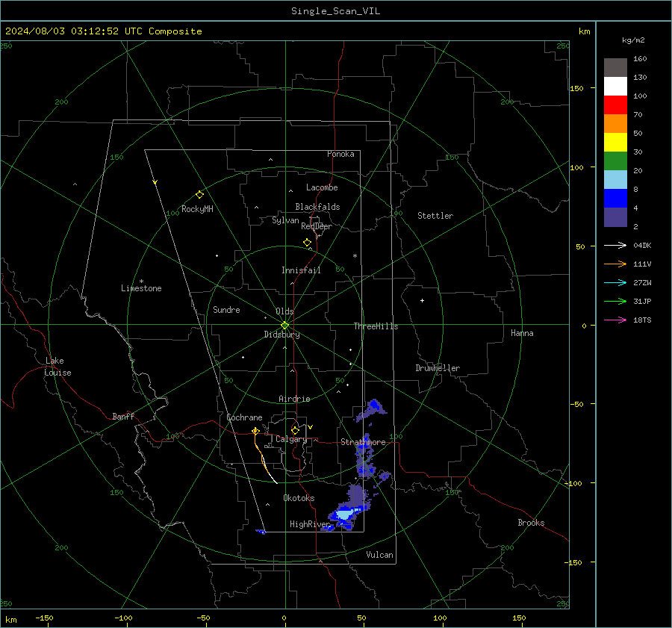Click the Banff label
The width and height of the screenshot is (672, 628).
tap(123, 416)
